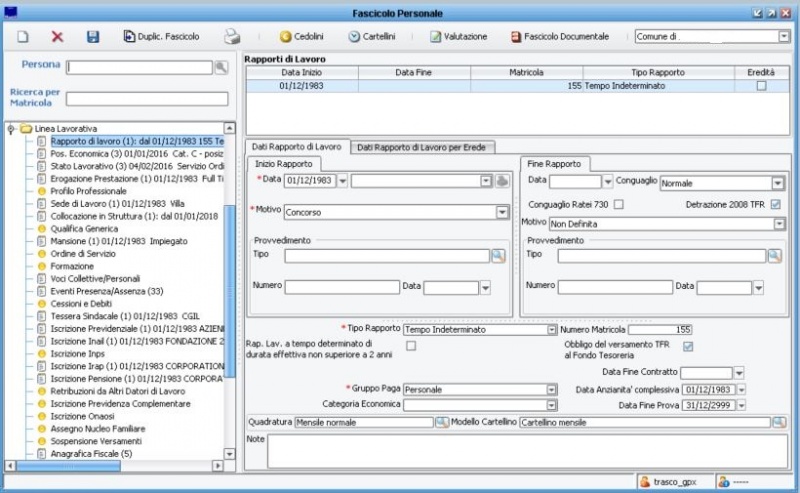Toggle the Conguaglio Ratei 730 checkbox

click(x=618, y=205)
